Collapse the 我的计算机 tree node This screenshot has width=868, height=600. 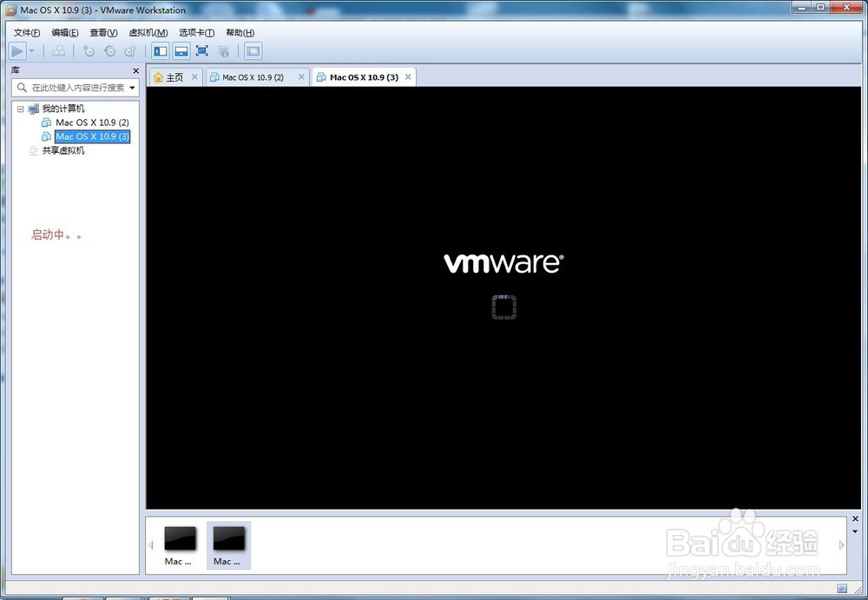point(21,109)
